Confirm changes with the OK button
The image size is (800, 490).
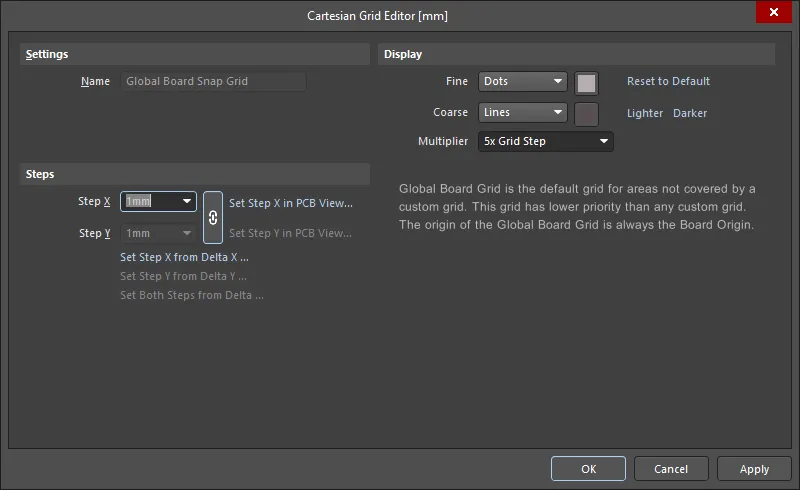point(588,469)
